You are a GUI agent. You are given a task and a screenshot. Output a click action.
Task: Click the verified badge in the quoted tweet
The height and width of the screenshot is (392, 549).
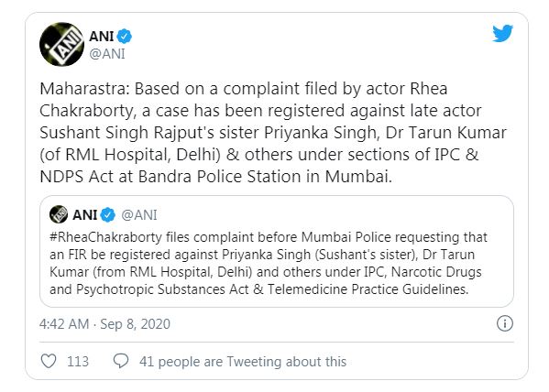click(x=108, y=215)
